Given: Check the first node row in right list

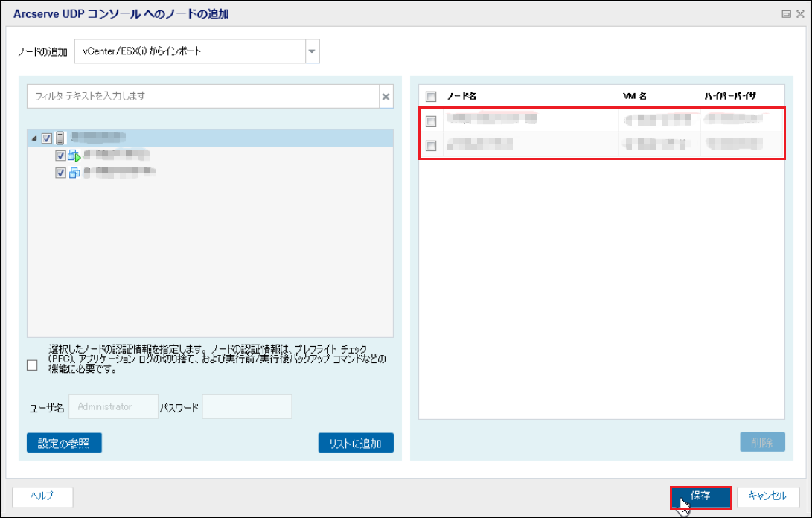Looking at the screenshot, I should (431, 121).
